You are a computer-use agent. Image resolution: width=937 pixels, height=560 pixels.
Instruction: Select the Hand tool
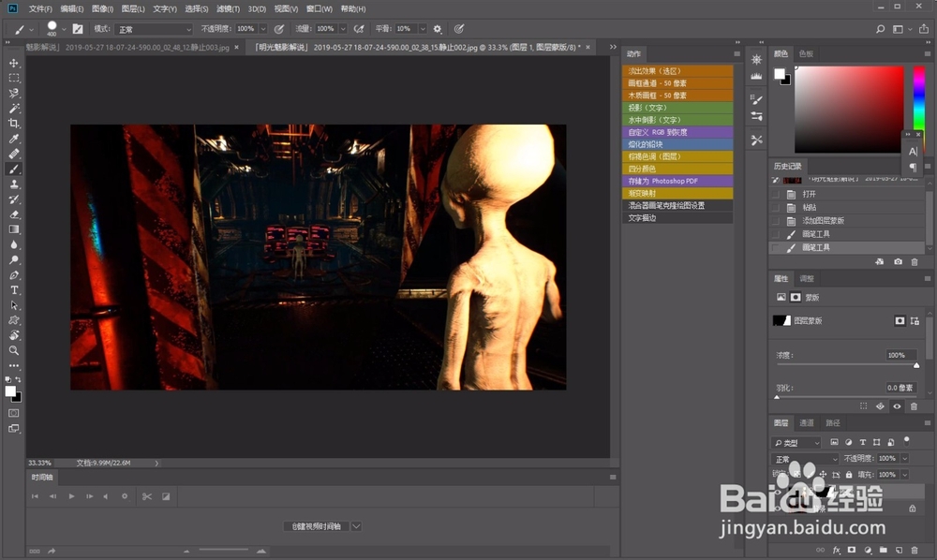[14, 335]
